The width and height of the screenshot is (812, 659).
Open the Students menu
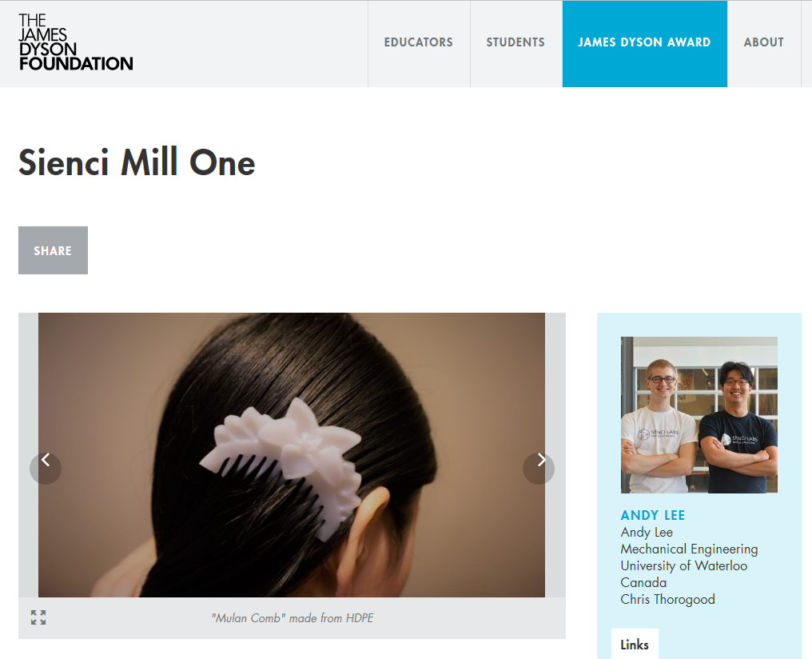tap(515, 43)
